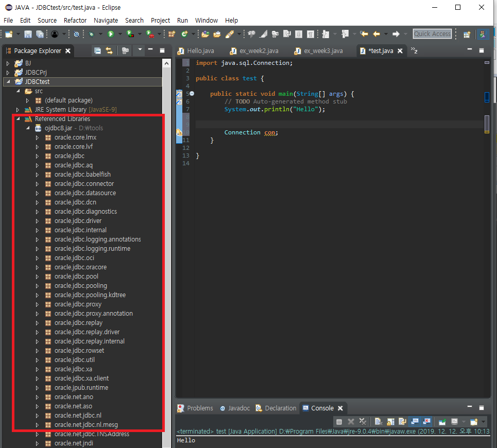
Task: Click Package Explorer scrollbar up arrow
Action: (166, 63)
